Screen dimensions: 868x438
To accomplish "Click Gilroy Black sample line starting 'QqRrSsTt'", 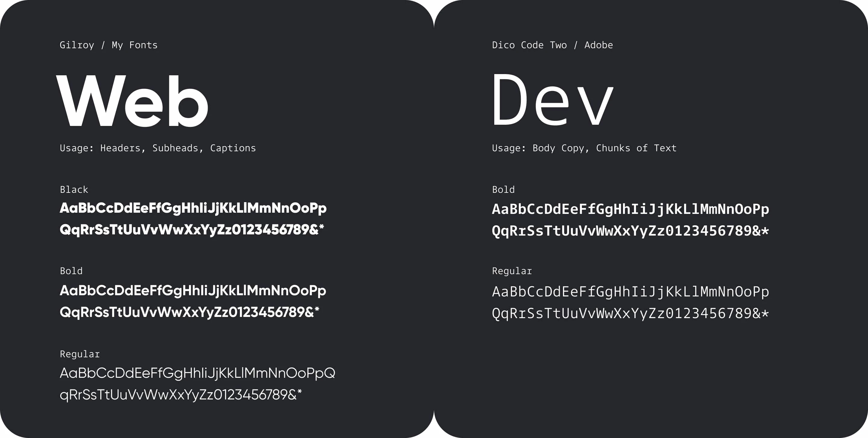I will tap(192, 230).
